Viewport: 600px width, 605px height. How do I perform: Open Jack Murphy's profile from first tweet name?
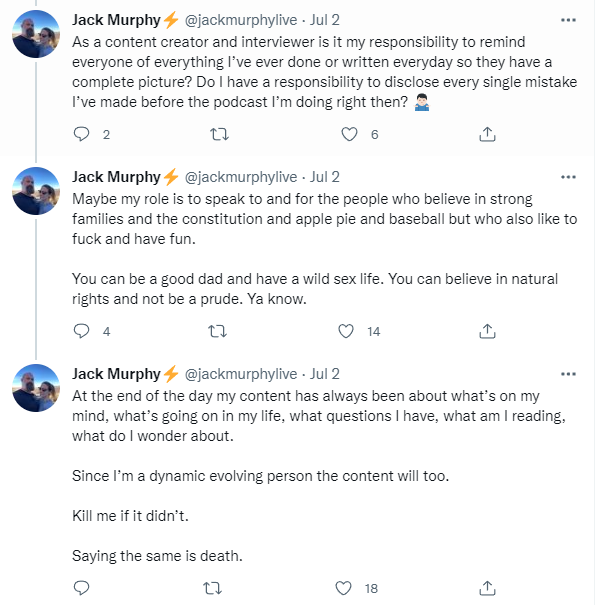[116, 20]
